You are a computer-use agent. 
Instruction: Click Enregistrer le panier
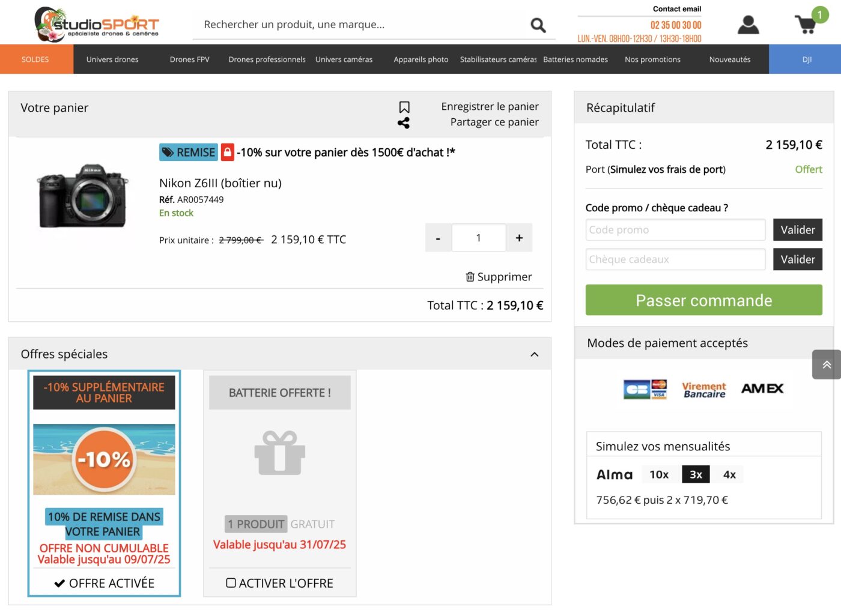tap(490, 106)
